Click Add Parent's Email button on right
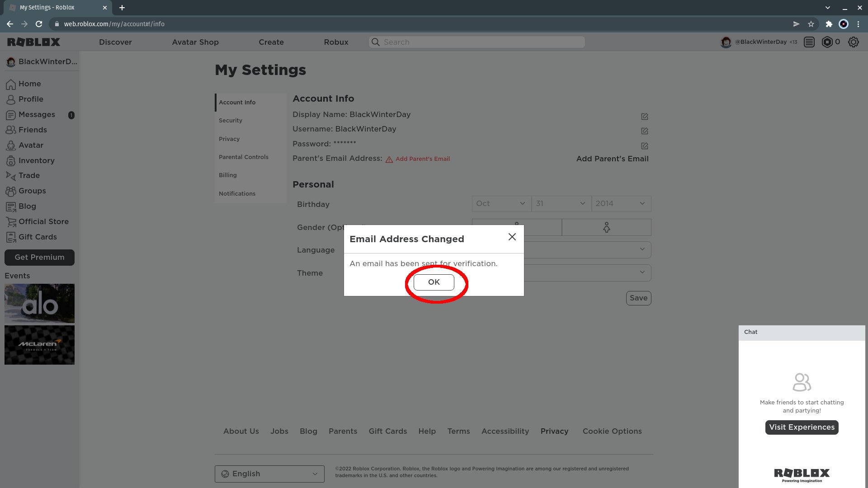This screenshot has height=488, width=868. click(612, 159)
